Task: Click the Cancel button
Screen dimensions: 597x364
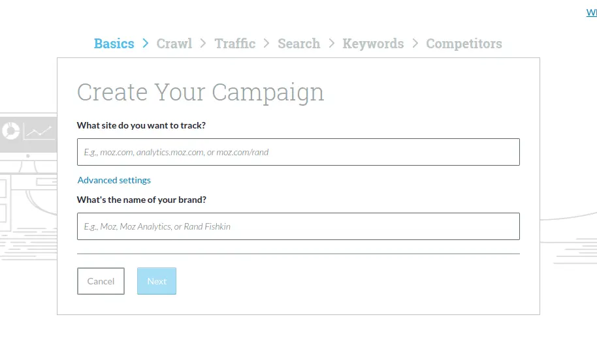Action: click(101, 281)
